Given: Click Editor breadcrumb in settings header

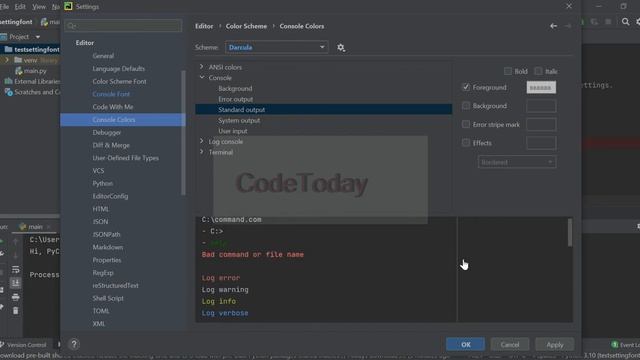Looking at the screenshot, I should [x=204, y=26].
